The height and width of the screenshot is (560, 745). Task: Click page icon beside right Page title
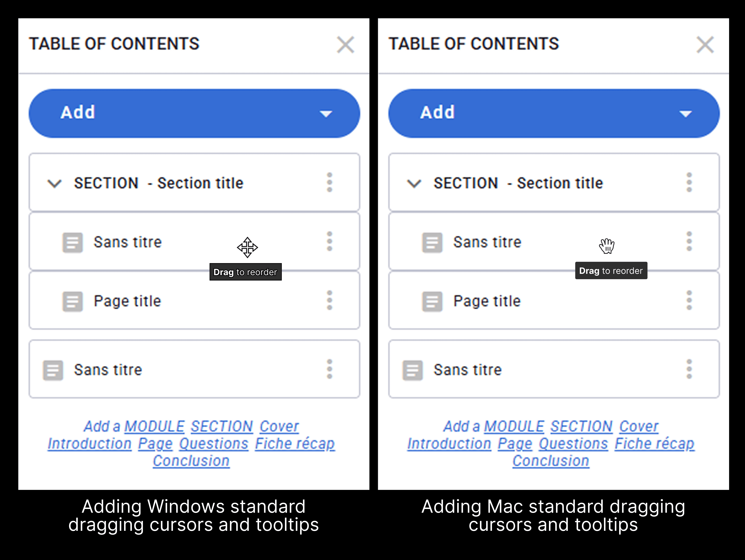tap(432, 301)
